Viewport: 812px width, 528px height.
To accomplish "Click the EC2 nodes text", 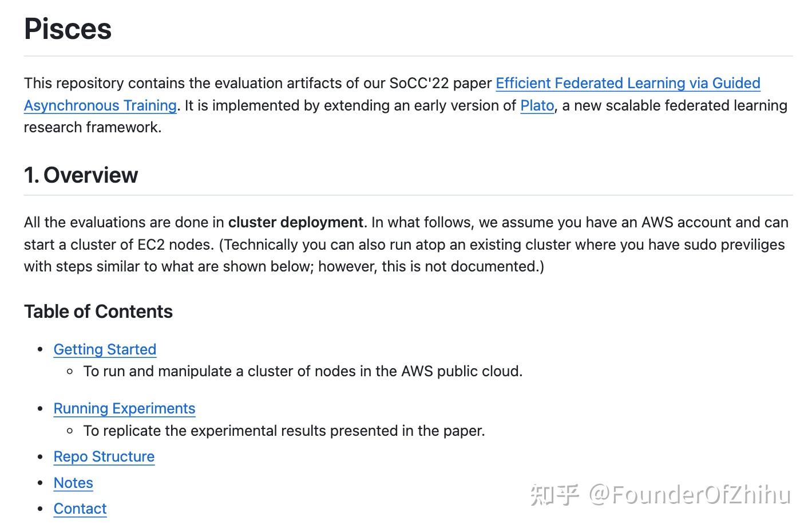I will [x=175, y=245].
